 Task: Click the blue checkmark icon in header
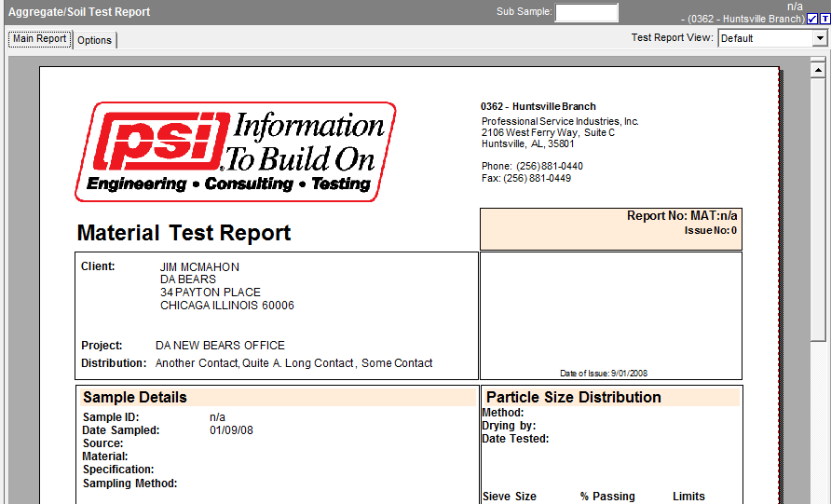[812, 19]
